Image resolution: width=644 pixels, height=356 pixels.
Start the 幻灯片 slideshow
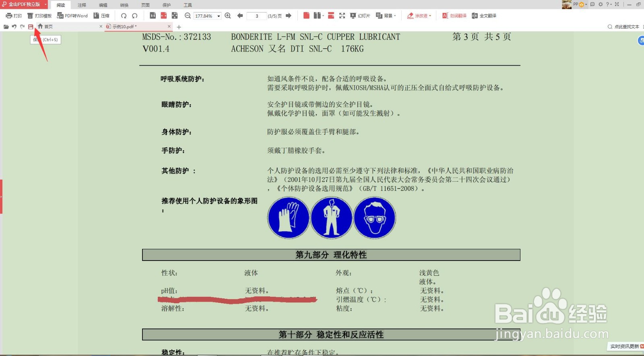360,16
